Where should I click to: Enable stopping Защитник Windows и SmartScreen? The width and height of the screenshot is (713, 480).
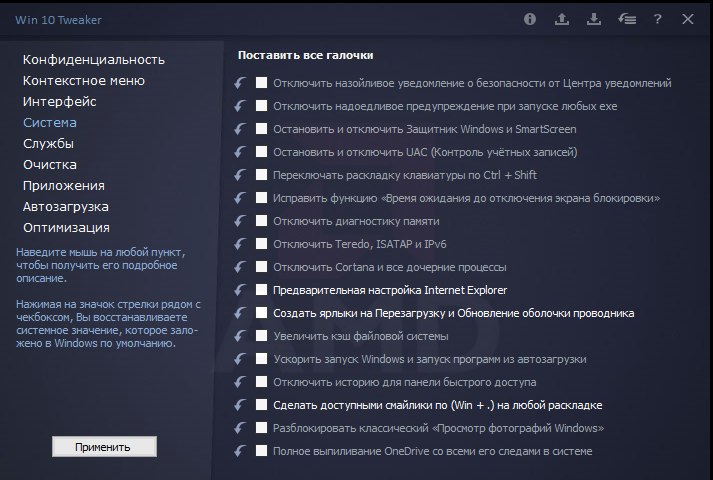point(261,128)
